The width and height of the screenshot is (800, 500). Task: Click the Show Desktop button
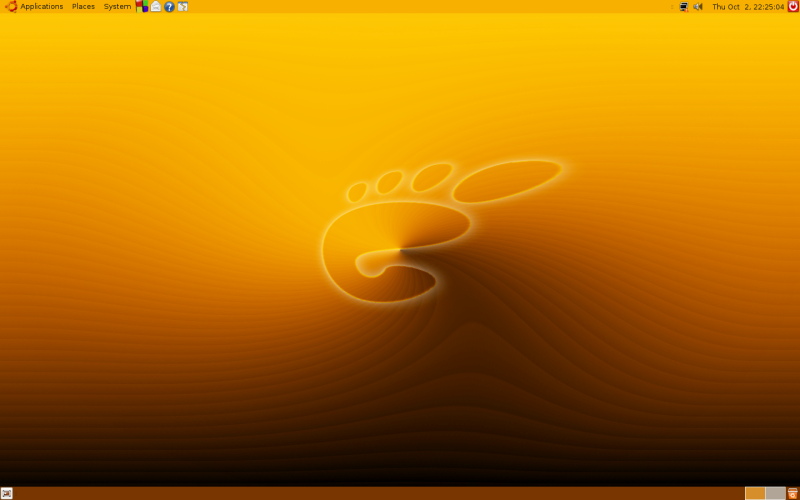7,493
